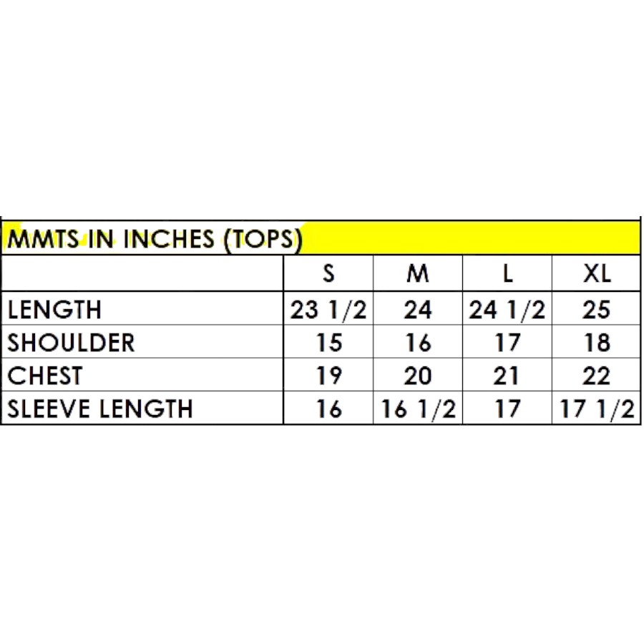
Task: Choose the XL size column header
Action: tap(597, 273)
